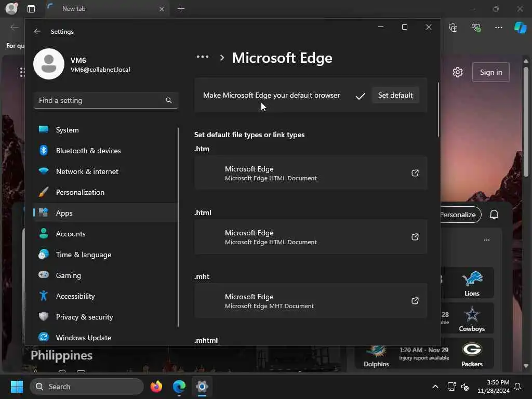Open Gaming settings category
The image size is (532, 399).
105,275
